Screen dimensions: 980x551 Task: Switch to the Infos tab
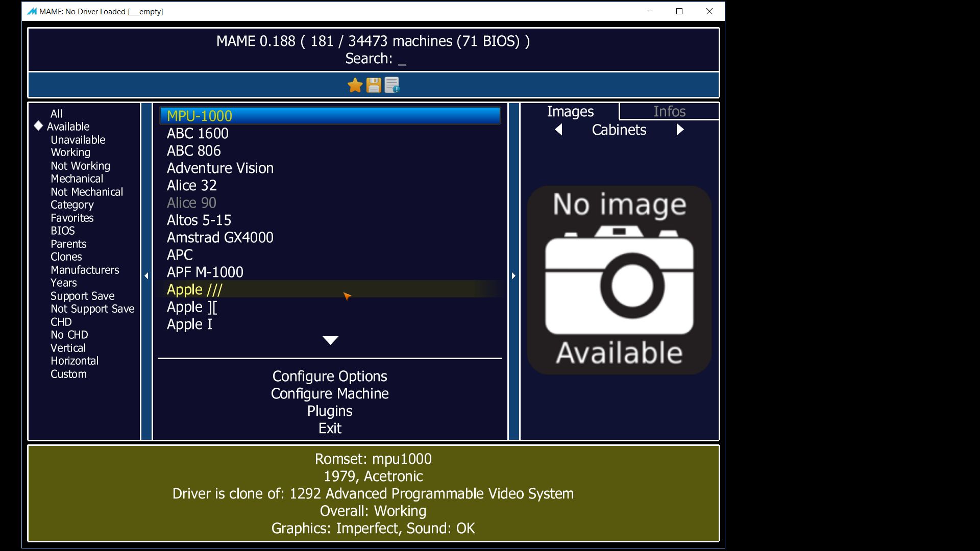(669, 111)
